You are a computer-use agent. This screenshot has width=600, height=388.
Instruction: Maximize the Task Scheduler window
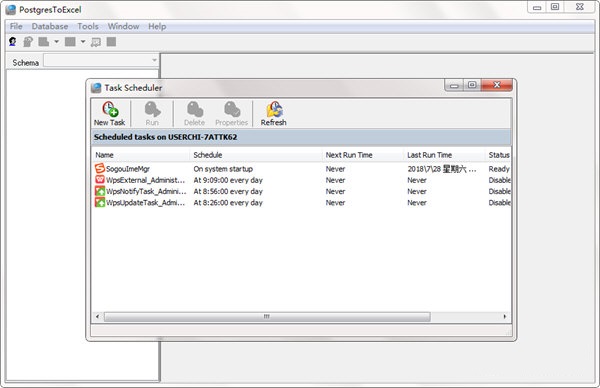click(x=472, y=85)
